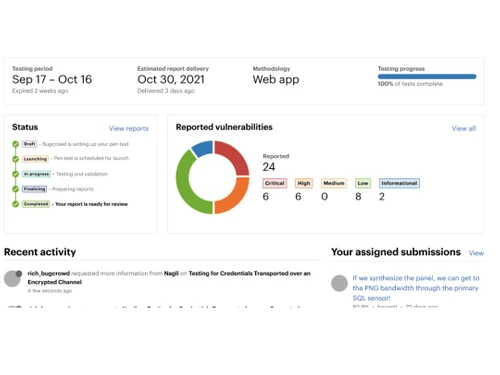Screen dimensions: 500x375
Task: Click the 'Your assigned submissions' heading
Action: point(396,252)
